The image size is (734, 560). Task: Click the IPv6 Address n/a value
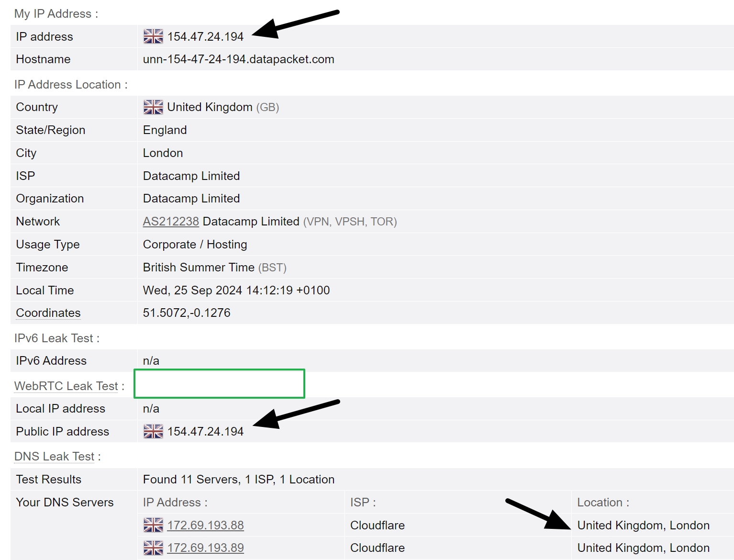pos(151,360)
